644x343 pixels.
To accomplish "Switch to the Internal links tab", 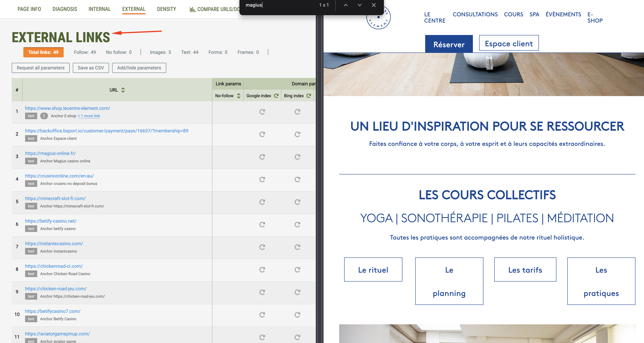I will point(99,9).
